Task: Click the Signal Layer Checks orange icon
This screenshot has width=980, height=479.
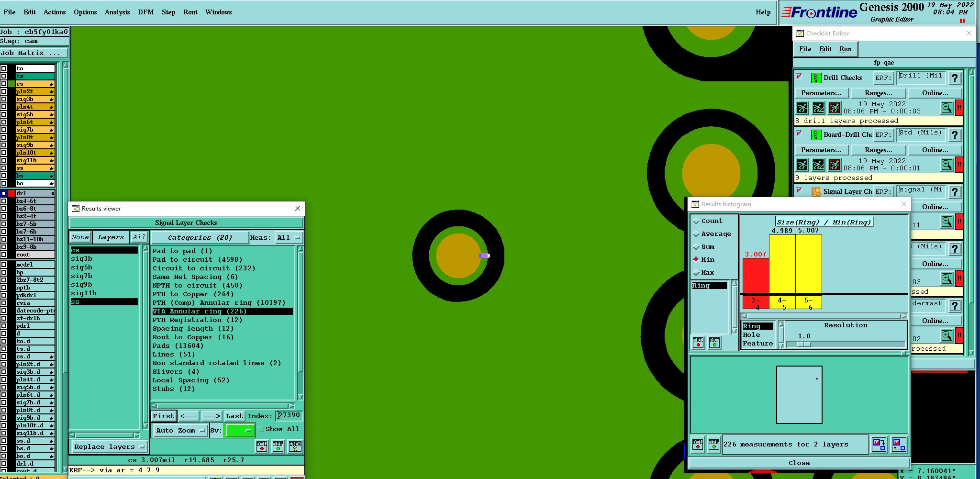Action: click(816, 191)
